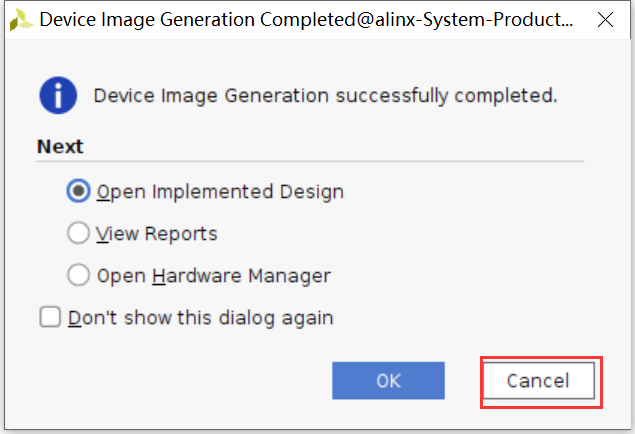
Task: Click empty space left of OK button
Action: [182, 381]
